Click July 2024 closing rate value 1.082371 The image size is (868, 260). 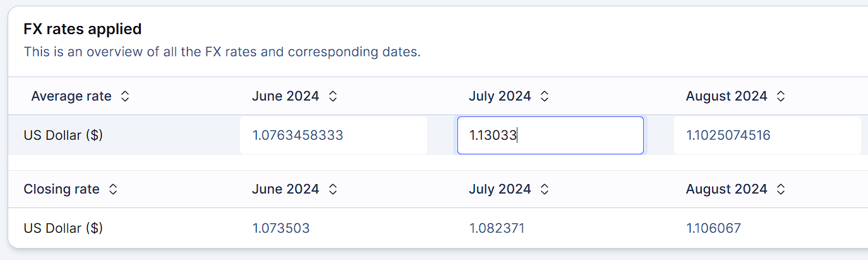pyautogui.click(x=497, y=228)
